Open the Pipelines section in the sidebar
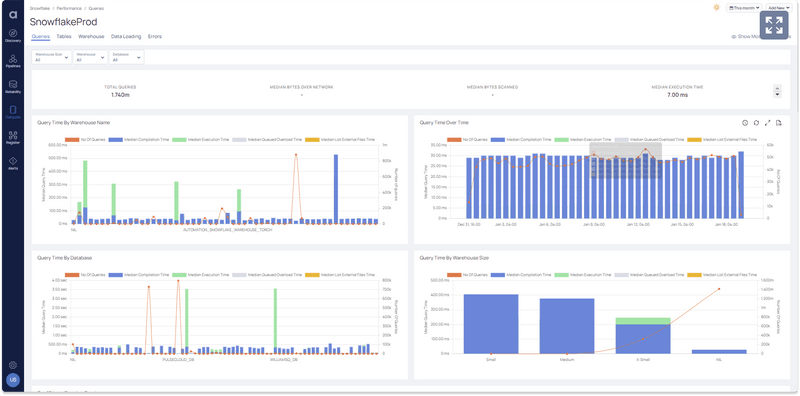This screenshot has width=800, height=396. [13, 61]
